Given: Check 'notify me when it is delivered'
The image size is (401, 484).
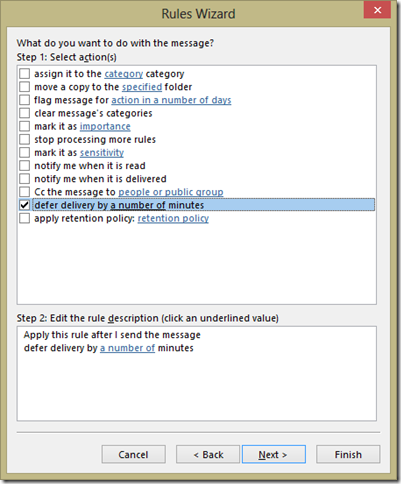Looking at the screenshot, I should (x=24, y=179).
